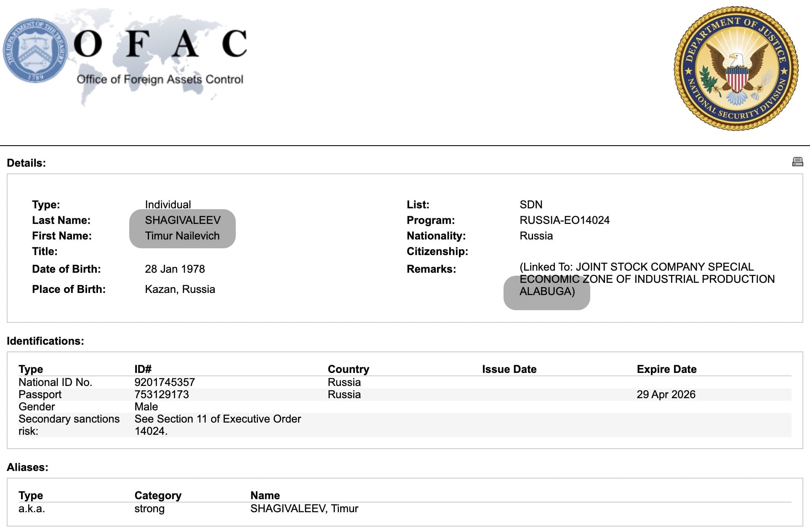Click the Treasury Department seal logo
The width and height of the screenshot is (810, 532).
(35, 51)
